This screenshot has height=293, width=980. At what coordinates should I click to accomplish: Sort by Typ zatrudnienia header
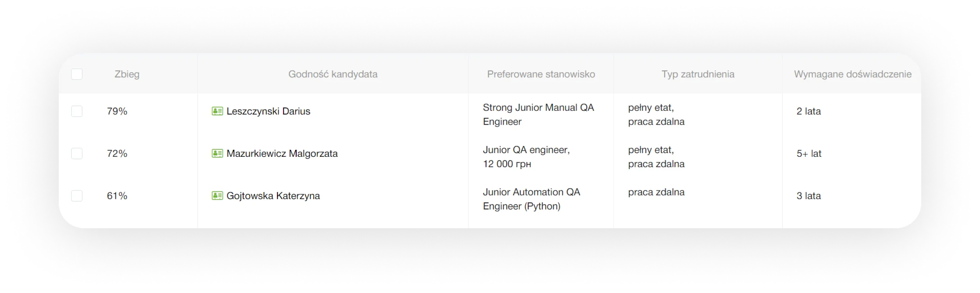click(x=698, y=74)
